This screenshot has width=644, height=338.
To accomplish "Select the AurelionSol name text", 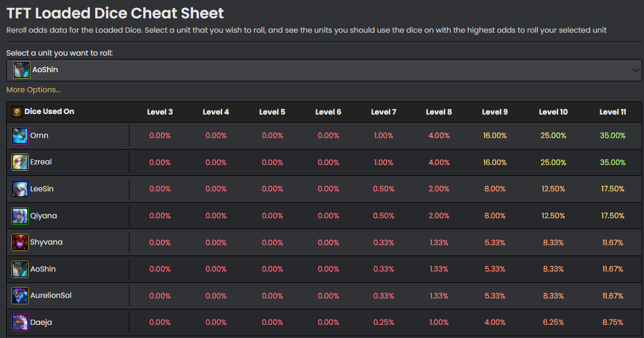I will coord(51,296).
